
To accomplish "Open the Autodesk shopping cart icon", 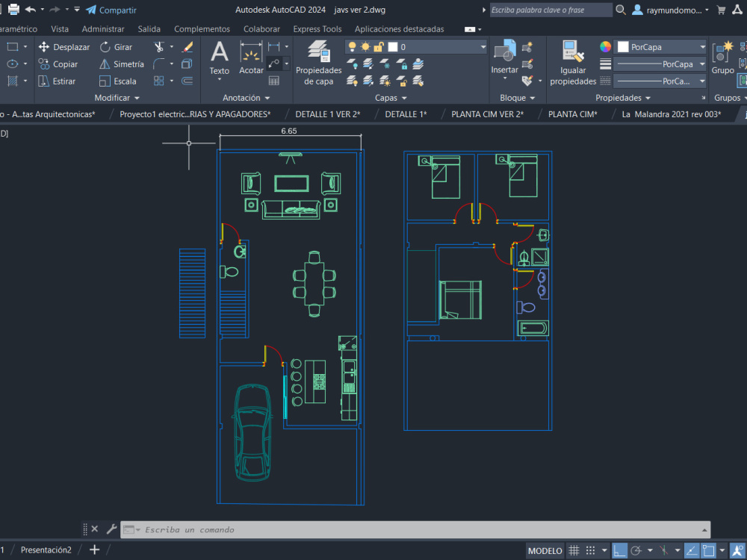I will [722, 10].
